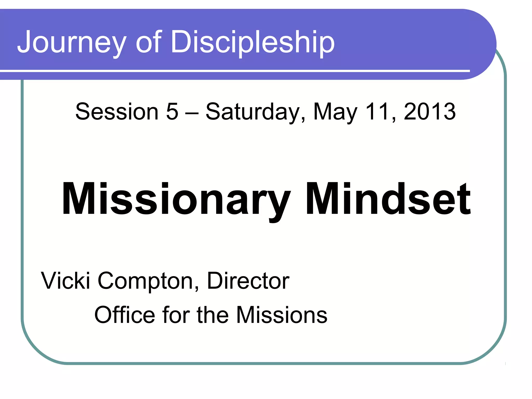
Task: Click the "May 11," date text
Action: tap(355, 112)
